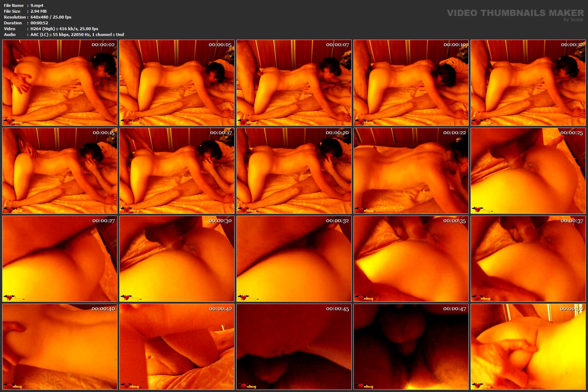Click the thumbnail timestamped 00:00:32
This screenshot has width=588, height=392.
point(294,259)
